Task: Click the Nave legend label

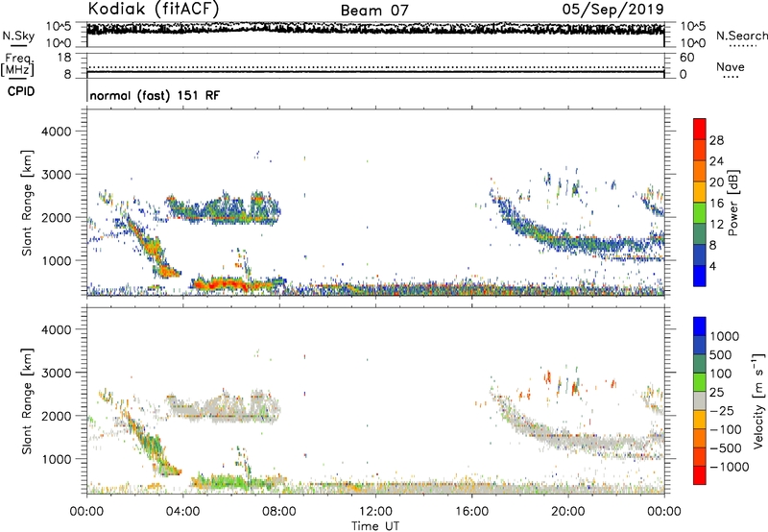Action: 731,66
